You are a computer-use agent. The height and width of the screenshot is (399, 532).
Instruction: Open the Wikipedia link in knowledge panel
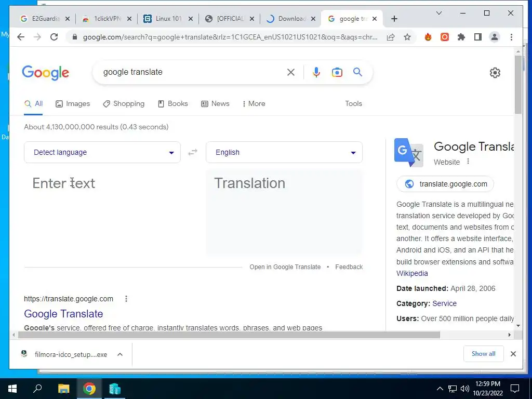[412, 273]
